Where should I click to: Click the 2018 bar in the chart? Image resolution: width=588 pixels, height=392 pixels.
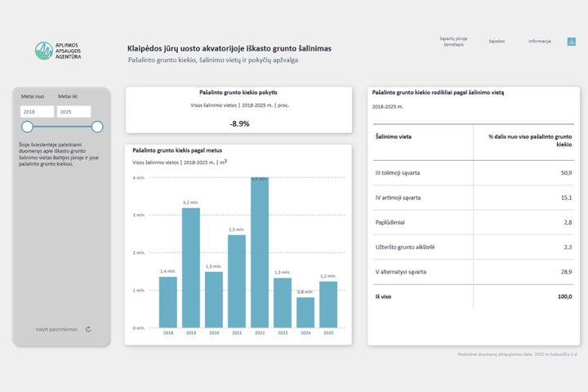pos(168,302)
